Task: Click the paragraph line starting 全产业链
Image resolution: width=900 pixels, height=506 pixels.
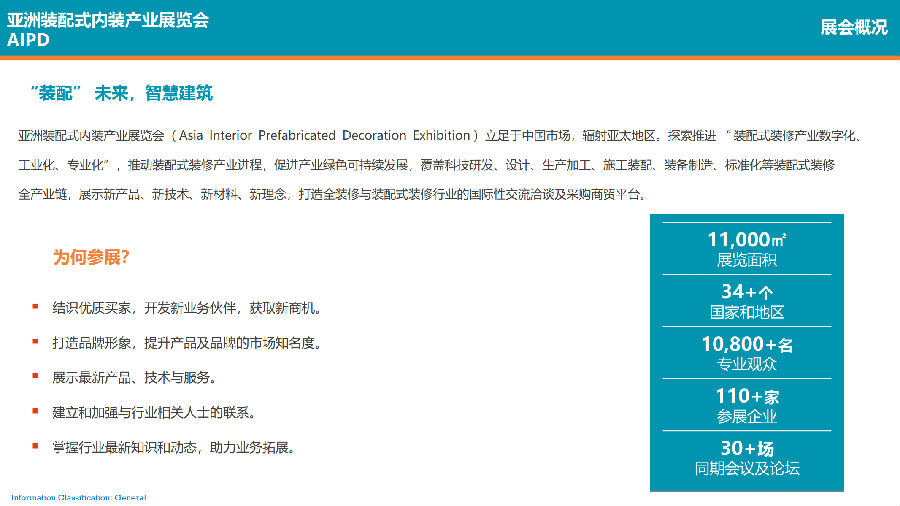Action: click(x=332, y=194)
